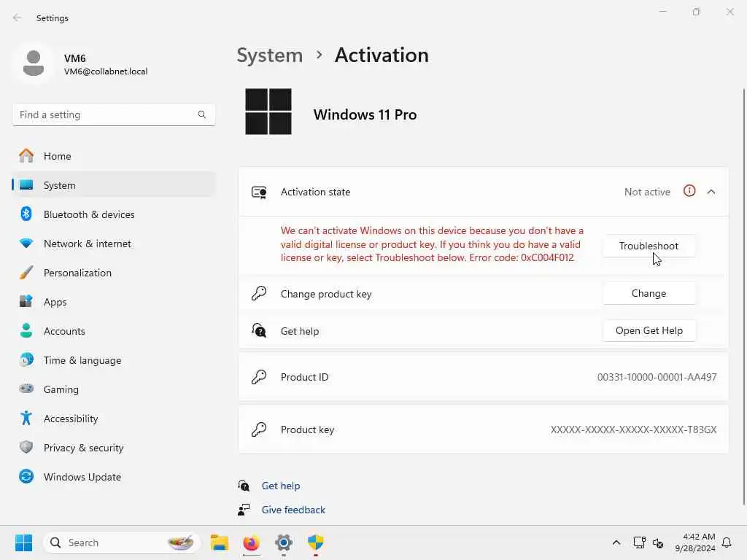Click System in the breadcrumb
This screenshot has height=560, width=747.
coord(270,55)
